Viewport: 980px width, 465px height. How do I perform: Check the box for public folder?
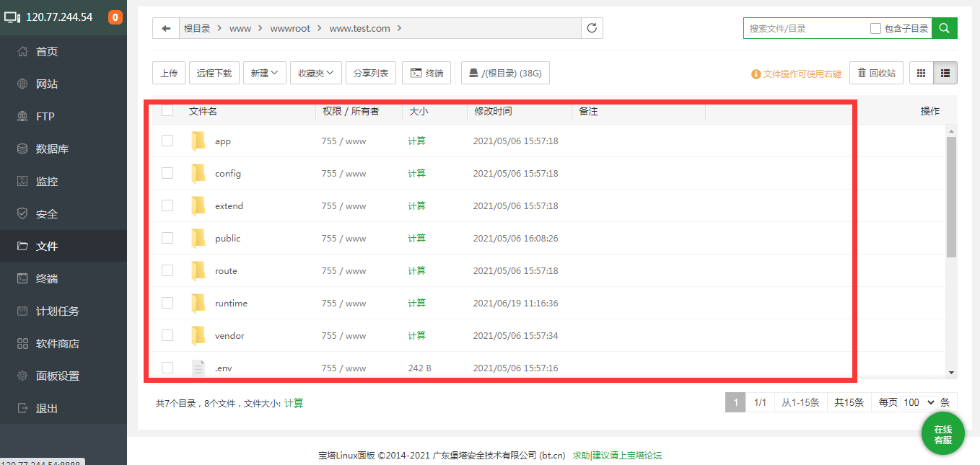[x=167, y=238]
